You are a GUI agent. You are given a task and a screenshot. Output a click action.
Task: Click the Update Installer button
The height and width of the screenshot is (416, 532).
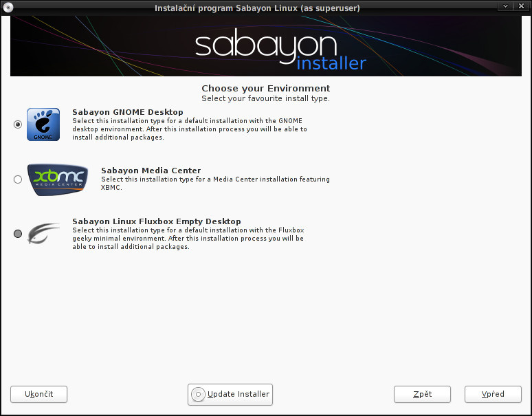[230, 395]
